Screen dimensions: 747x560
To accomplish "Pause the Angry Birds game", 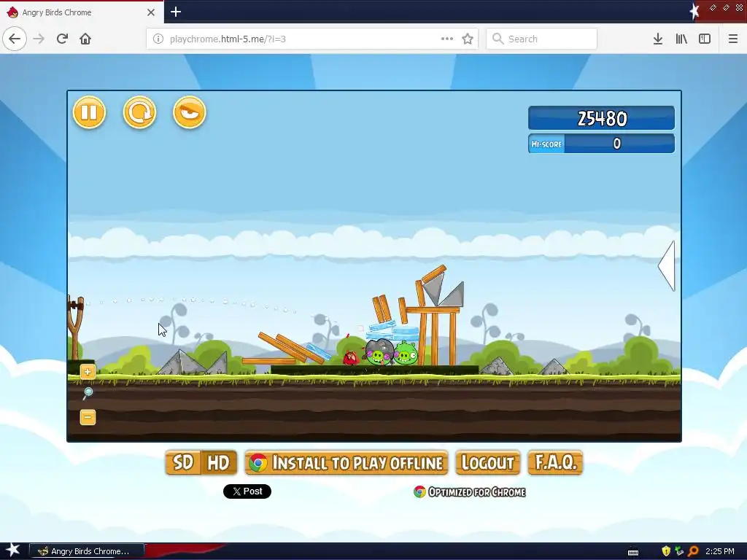I will [x=89, y=112].
